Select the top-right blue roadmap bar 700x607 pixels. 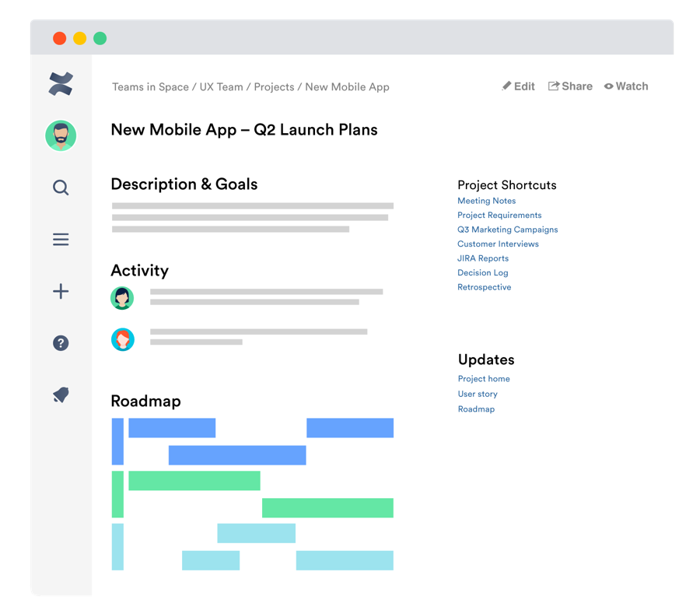pos(350,428)
